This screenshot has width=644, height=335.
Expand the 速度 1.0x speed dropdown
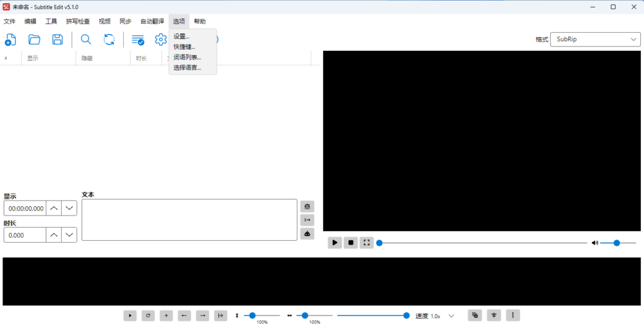[x=452, y=316]
